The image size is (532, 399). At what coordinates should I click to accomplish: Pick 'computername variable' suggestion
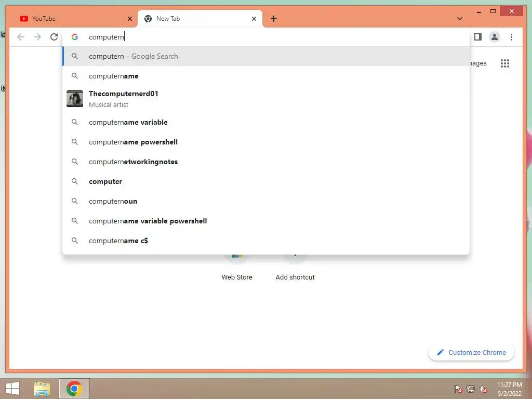pos(266,122)
